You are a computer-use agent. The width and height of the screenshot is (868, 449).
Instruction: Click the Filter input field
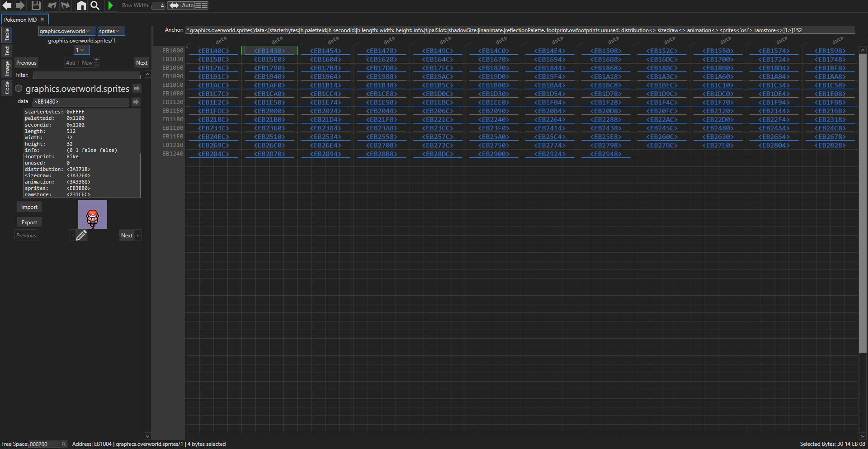click(x=86, y=75)
